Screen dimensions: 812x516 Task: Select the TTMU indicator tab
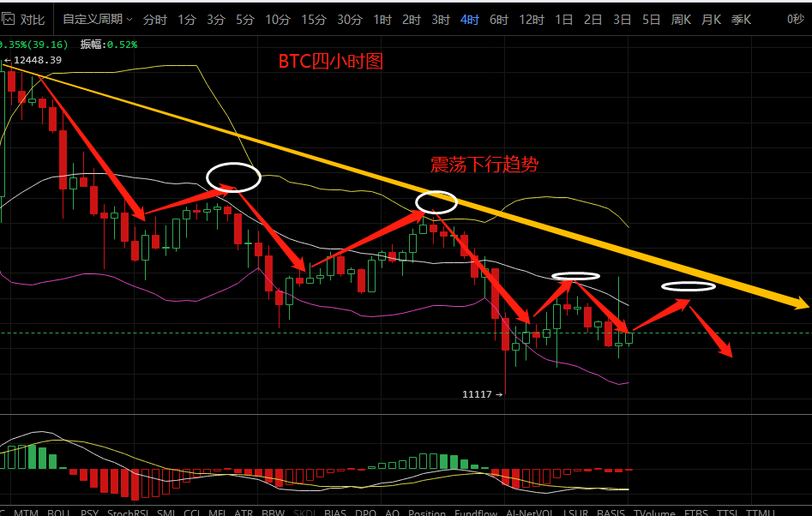761,513
